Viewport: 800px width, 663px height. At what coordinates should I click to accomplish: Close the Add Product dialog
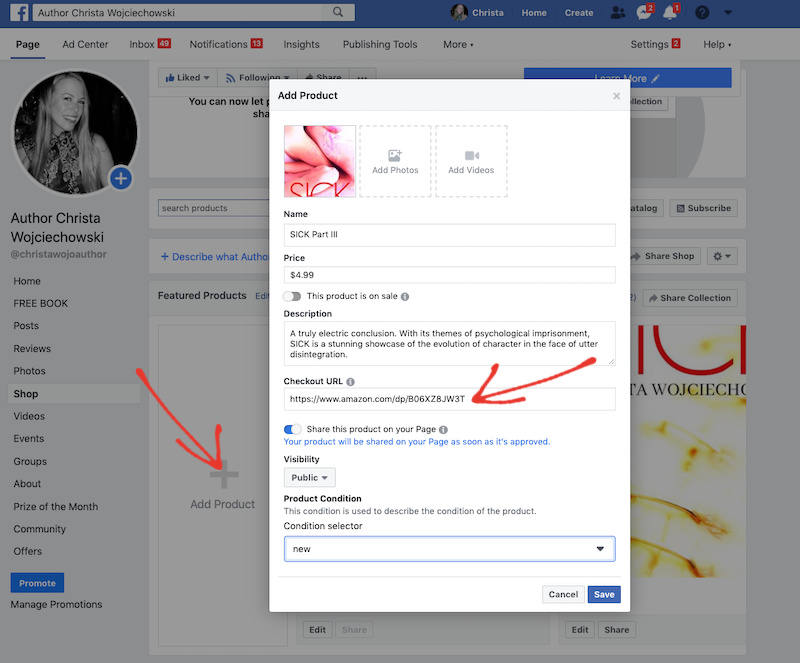point(616,96)
